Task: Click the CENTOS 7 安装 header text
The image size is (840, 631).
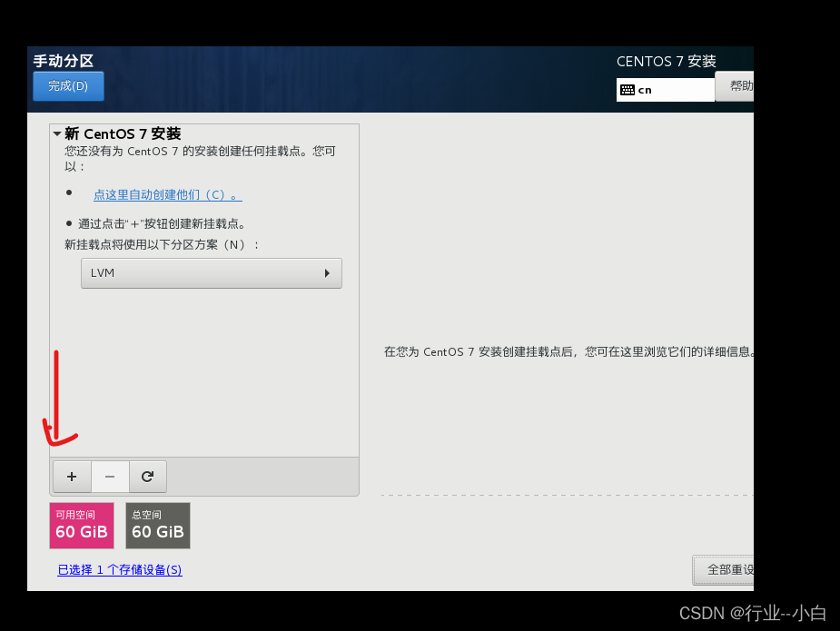Action: (x=666, y=61)
